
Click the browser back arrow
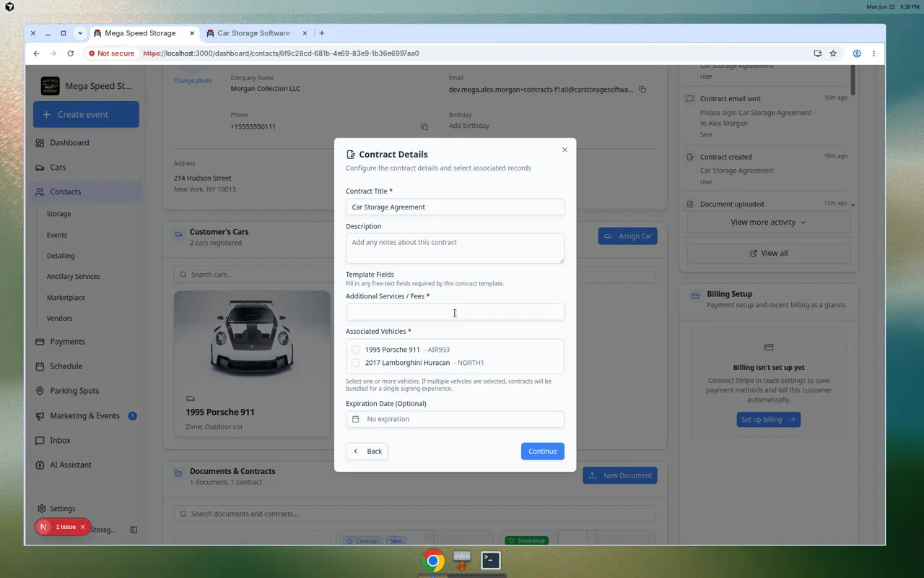[37, 53]
